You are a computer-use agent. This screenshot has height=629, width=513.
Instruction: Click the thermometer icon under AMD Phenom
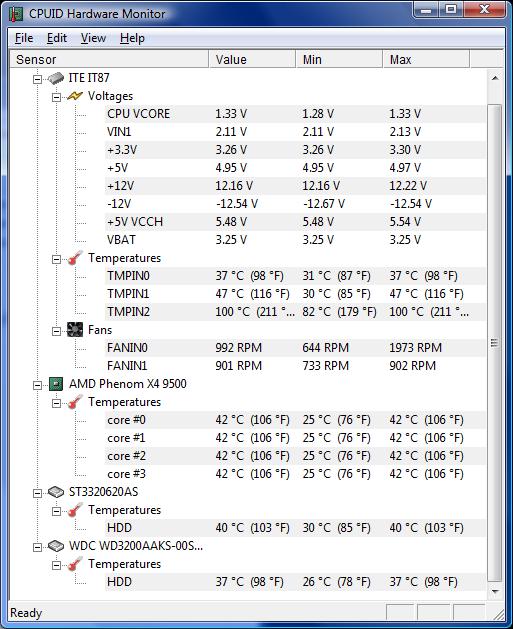pyautogui.click(x=75, y=402)
